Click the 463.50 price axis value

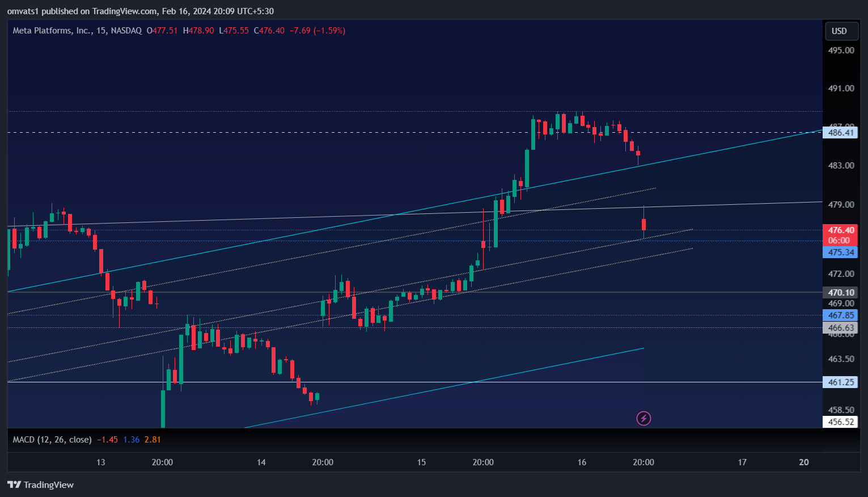pos(841,359)
